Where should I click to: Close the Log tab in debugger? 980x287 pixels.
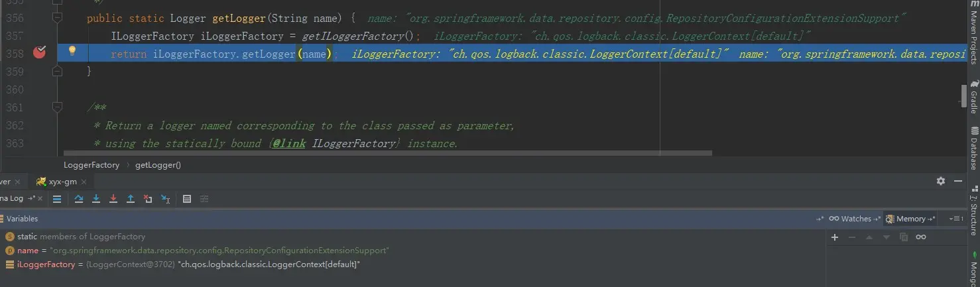(x=40, y=199)
